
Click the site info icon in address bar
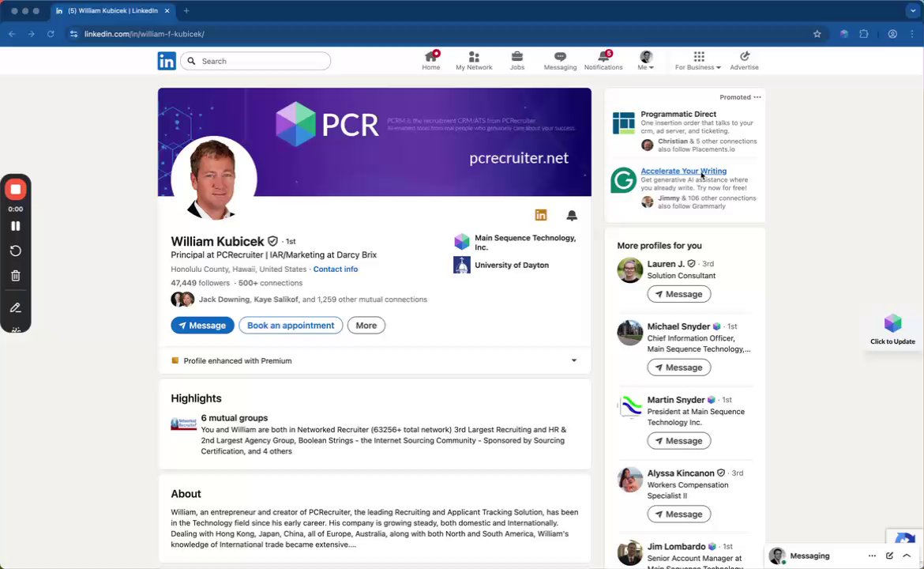tap(73, 34)
